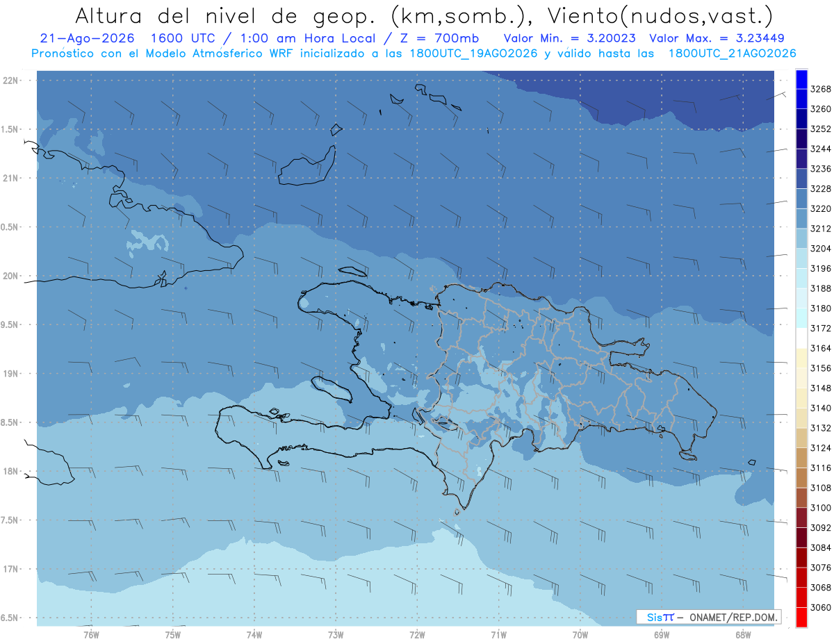Click the '1800UTC_21AGO2026' valid-until time

tap(733, 53)
